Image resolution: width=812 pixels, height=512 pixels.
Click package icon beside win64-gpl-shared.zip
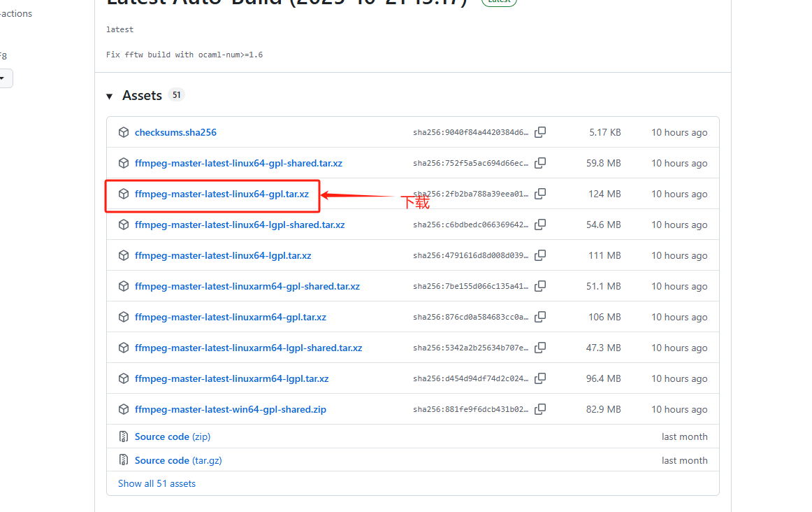click(x=123, y=409)
